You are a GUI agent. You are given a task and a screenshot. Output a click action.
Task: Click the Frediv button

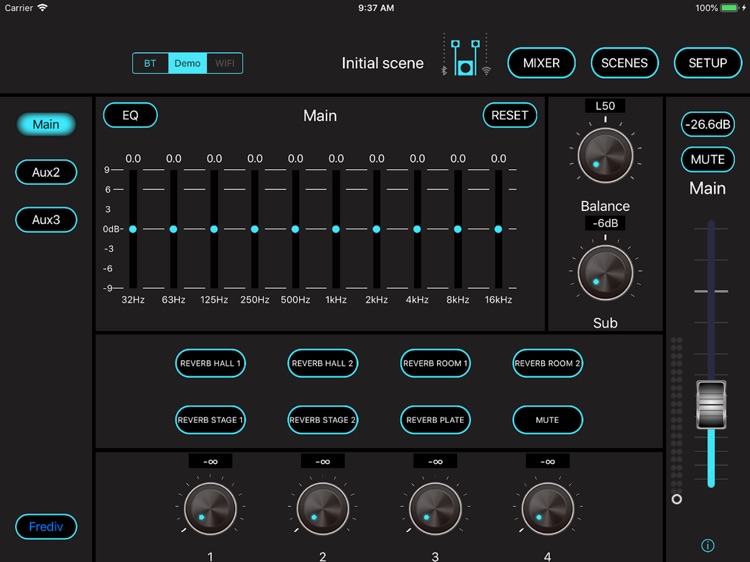[46, 527]
